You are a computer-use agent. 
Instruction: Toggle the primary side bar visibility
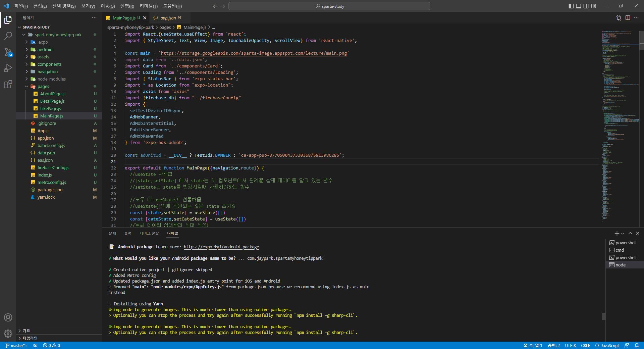571,6
